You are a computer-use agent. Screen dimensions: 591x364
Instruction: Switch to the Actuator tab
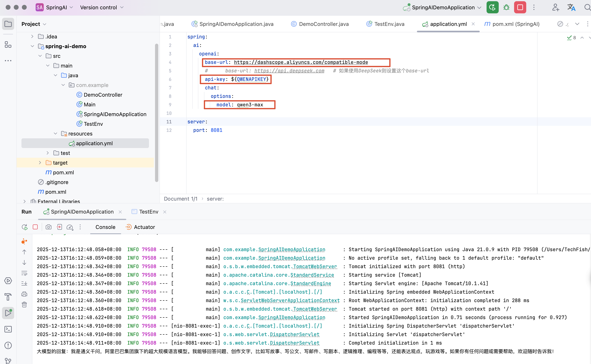(144, 227)
